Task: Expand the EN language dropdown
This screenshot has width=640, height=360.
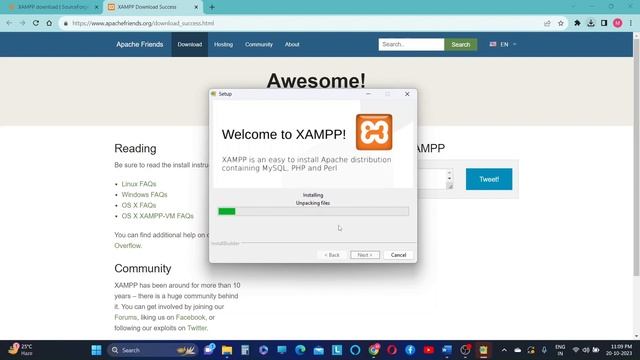Action: [x=503, y=44]
